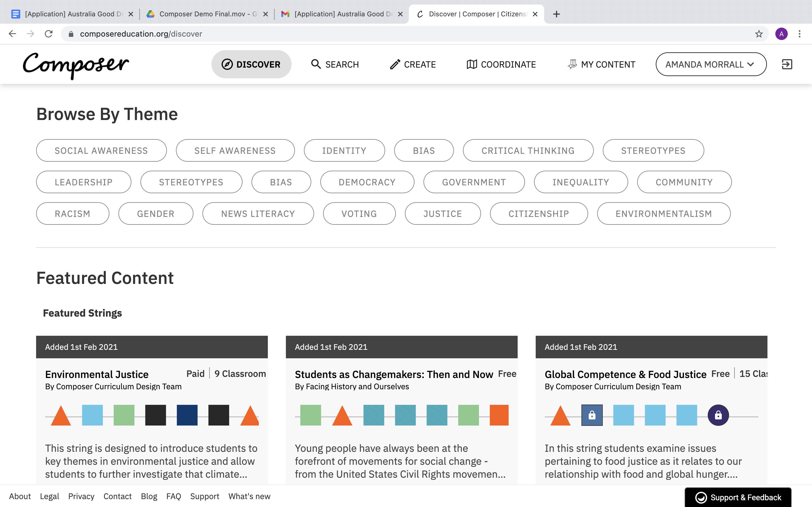
Task: Open browser profile avatar
Action: [x=782, y=34]
